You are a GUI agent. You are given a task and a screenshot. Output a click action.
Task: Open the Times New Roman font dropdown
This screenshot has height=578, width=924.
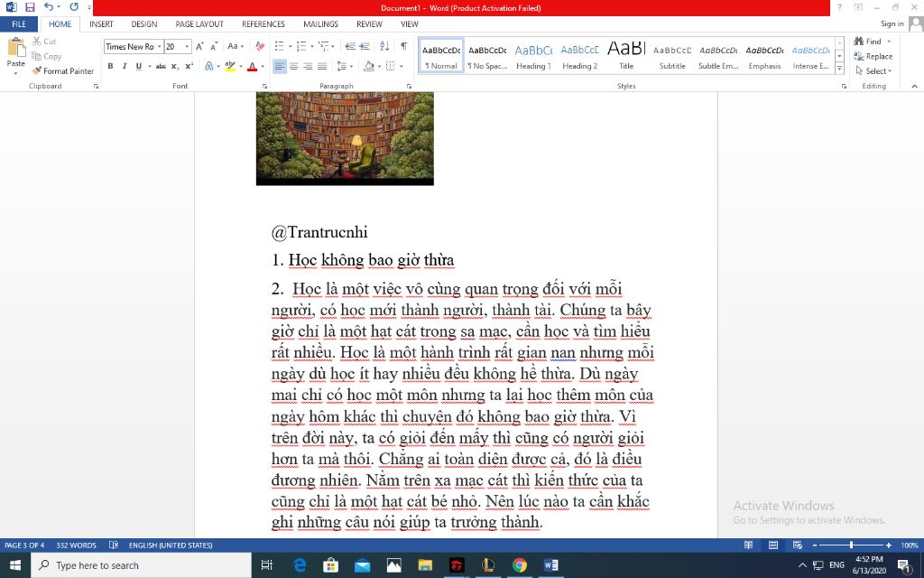(159, 47)
